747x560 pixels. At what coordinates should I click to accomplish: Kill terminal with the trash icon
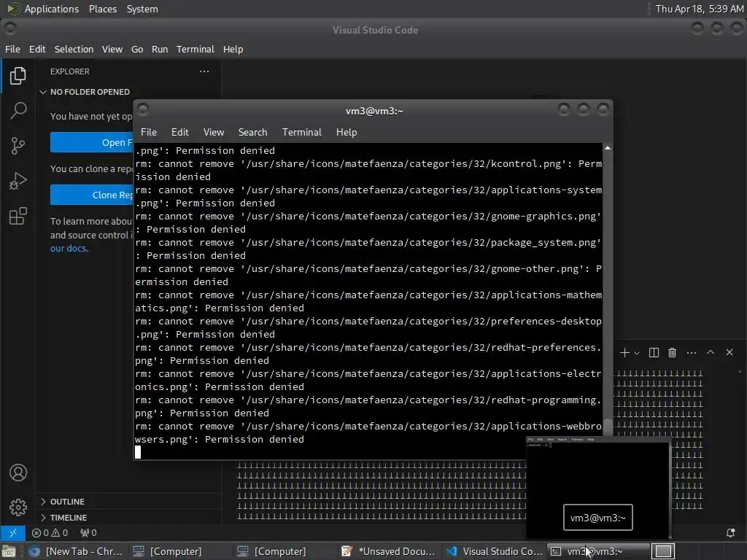pos(672,352)
